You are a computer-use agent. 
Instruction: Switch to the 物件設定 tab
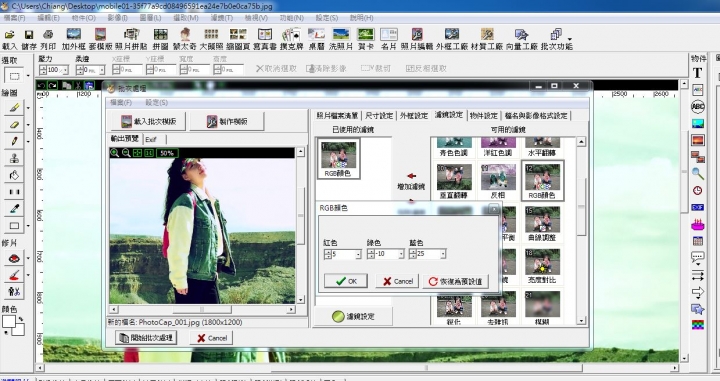click(x=484, y=115)
